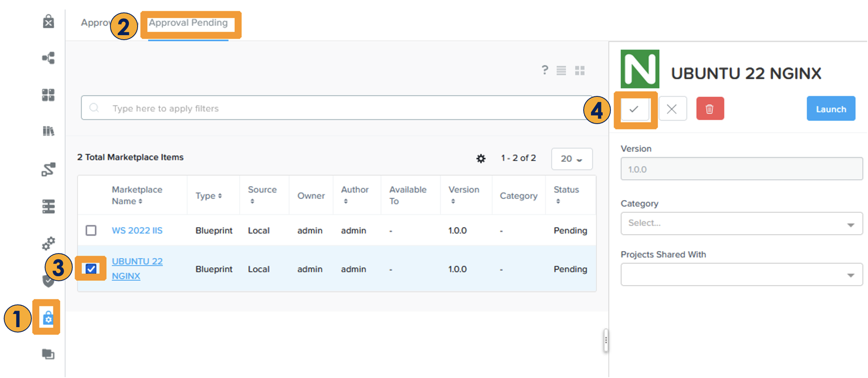Click Local source in UBUNTU 22 NGINX row
The height and width of the screenshot is (378, 868).
(258, 269)
